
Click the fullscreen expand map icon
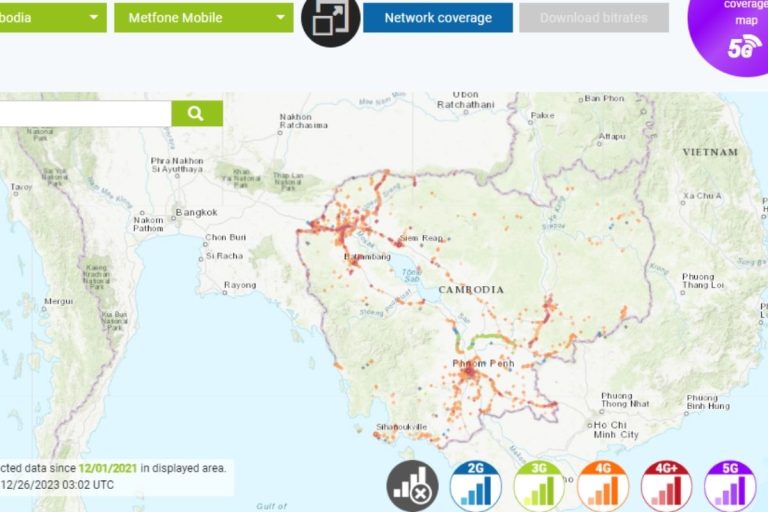330,19
